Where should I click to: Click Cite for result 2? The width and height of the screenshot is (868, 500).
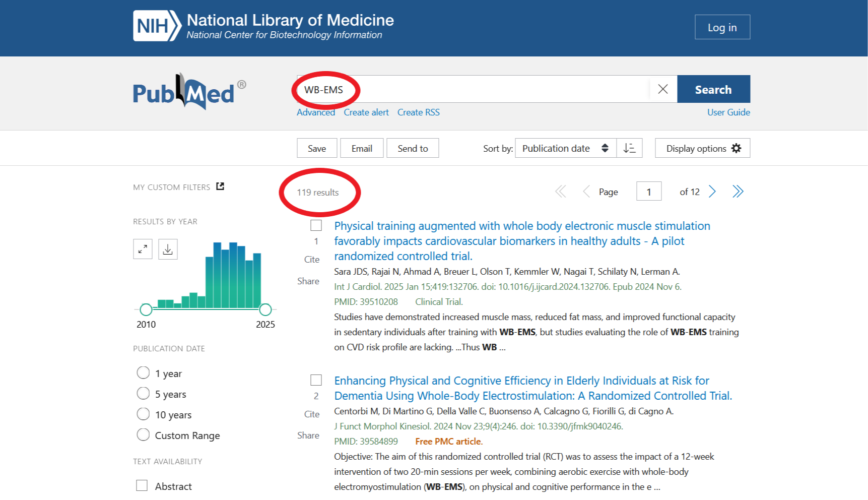click(312, 414)
